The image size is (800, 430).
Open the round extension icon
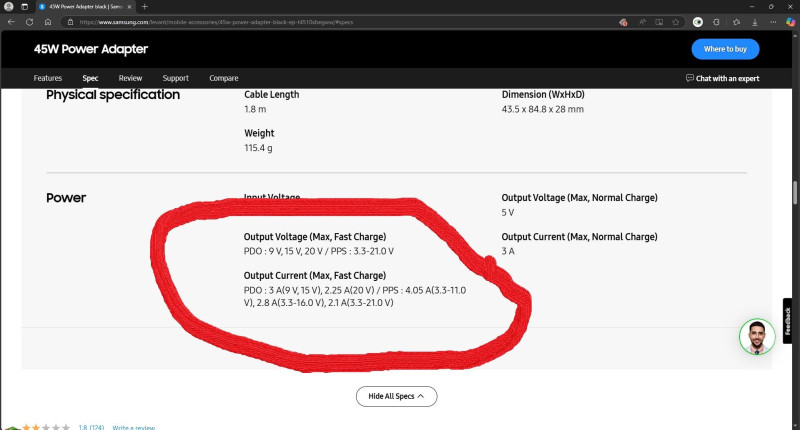click(698, 22)
